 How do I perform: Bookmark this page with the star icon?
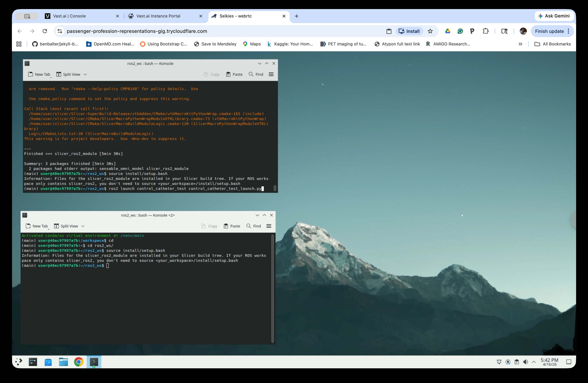pyautogui.click(x=430, y=31)
